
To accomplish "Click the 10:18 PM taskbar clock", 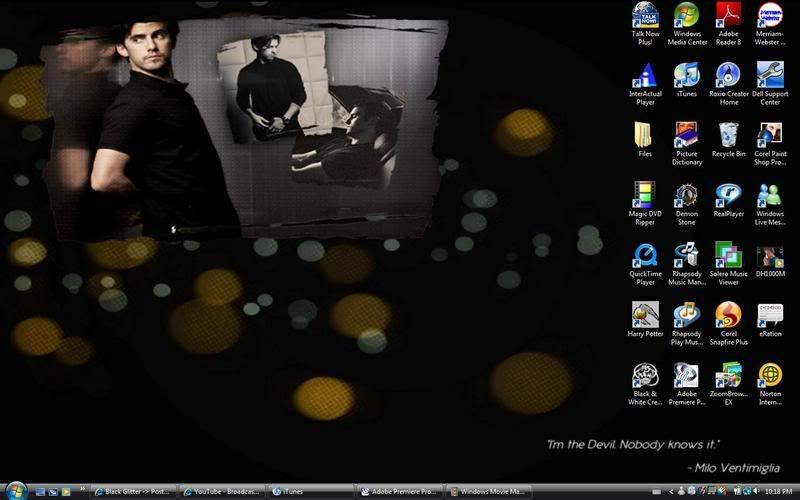I will [x=777, y=491].
